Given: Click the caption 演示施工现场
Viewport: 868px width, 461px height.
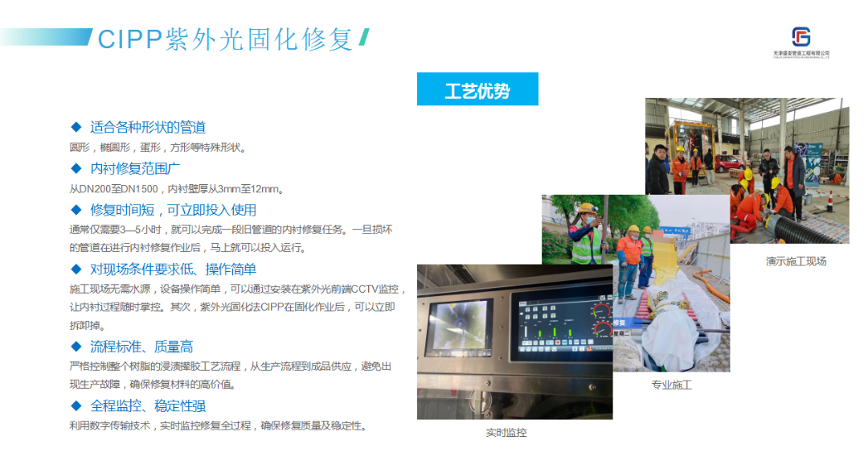Looking at the screenshot, I should pyautogui.click(x=796, y=261).
